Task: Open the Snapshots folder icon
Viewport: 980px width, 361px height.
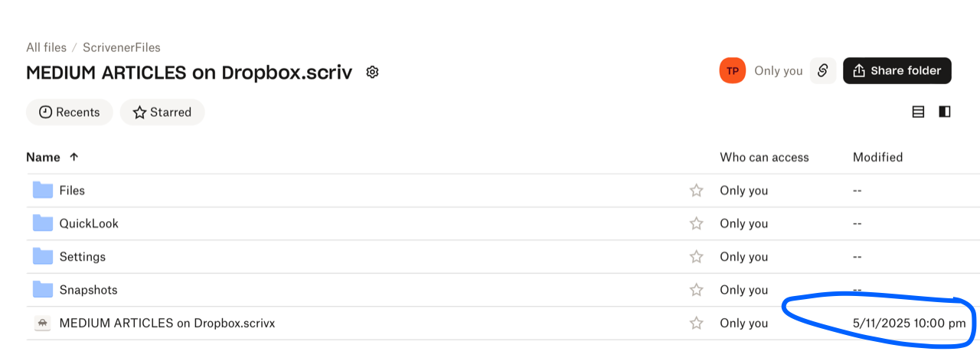Action: [43, 289]
